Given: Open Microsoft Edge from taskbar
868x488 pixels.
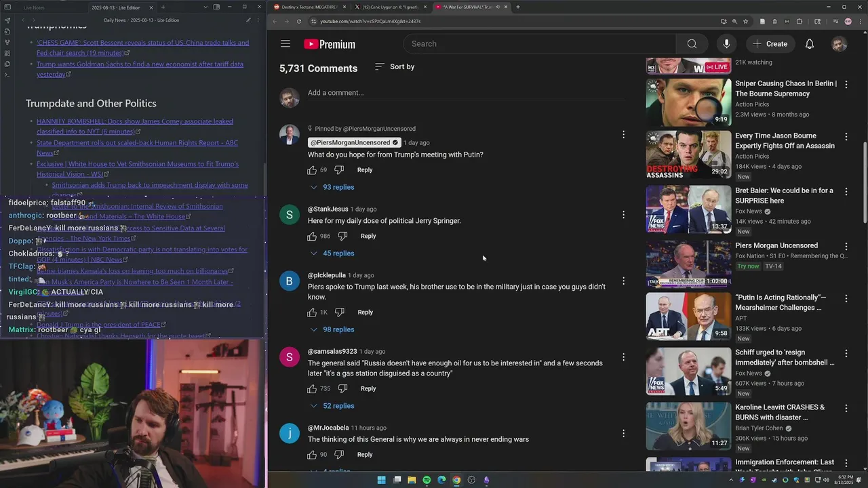Looking at the screenshot, I should pyautogui.click(x=441, y=480).
